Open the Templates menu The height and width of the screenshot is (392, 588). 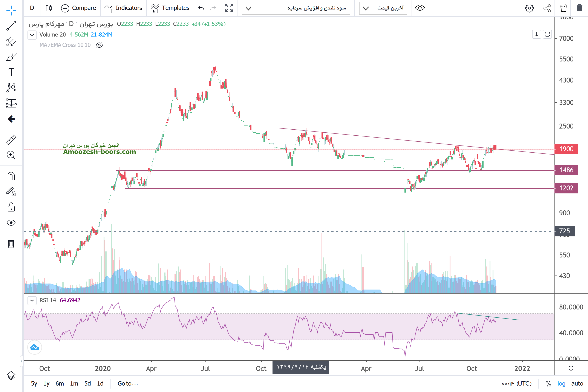click(170, 8)
